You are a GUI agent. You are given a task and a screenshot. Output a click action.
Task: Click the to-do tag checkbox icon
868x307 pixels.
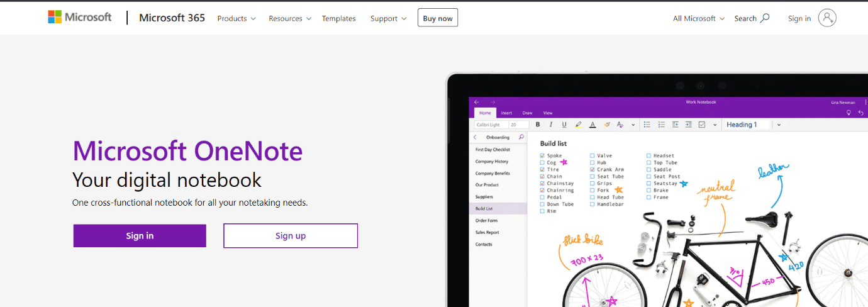(702, 125)
